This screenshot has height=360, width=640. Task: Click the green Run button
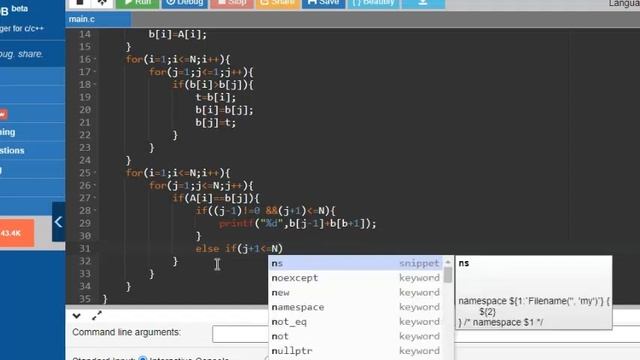tap(137, 3)
